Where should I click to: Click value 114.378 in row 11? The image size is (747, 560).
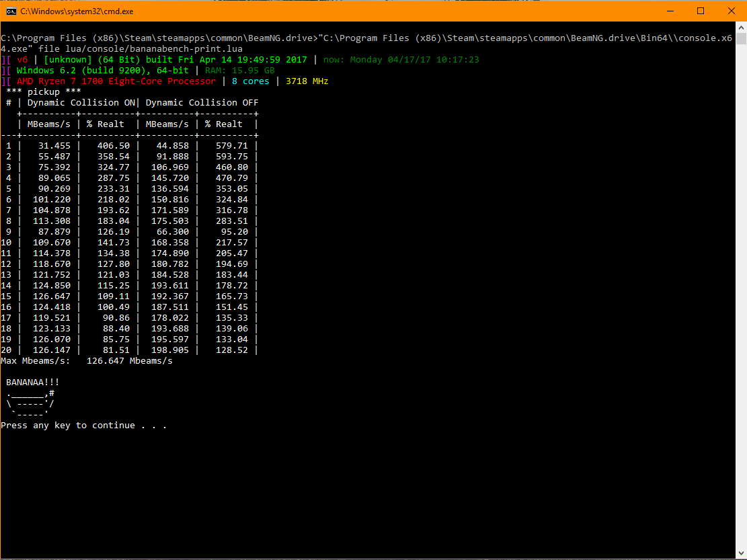[x=52, y=253]
